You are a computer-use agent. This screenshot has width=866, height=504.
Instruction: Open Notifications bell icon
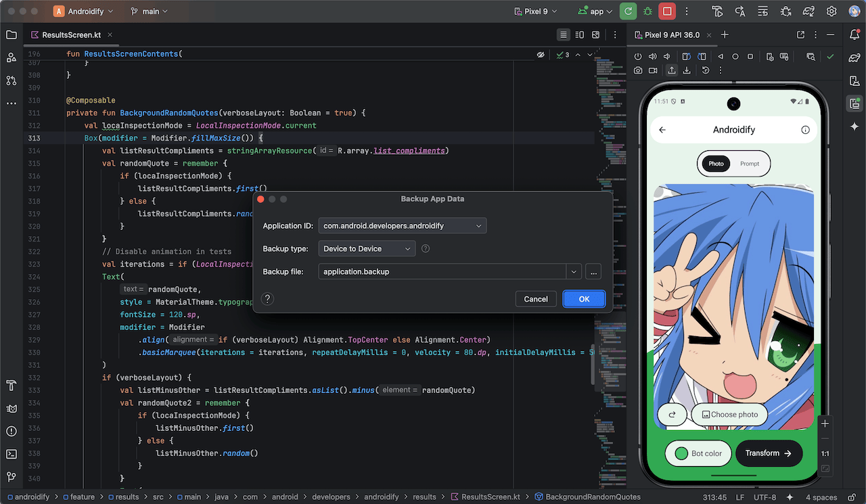[854, 35]
